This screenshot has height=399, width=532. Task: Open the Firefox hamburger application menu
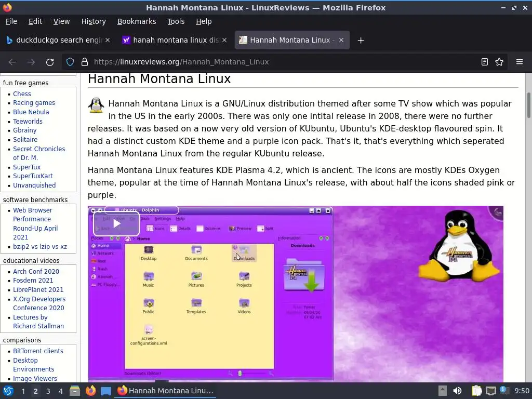click(x=520, y=62)
